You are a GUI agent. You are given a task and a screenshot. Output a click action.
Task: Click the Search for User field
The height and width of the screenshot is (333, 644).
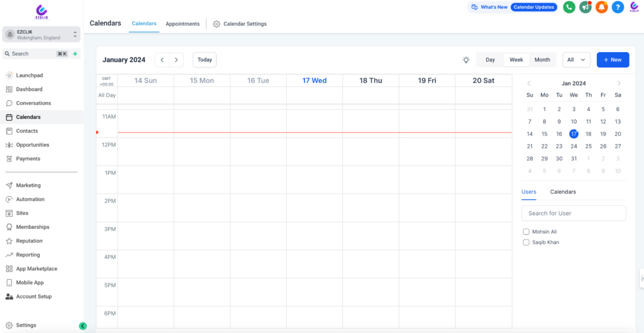(574, 213)
